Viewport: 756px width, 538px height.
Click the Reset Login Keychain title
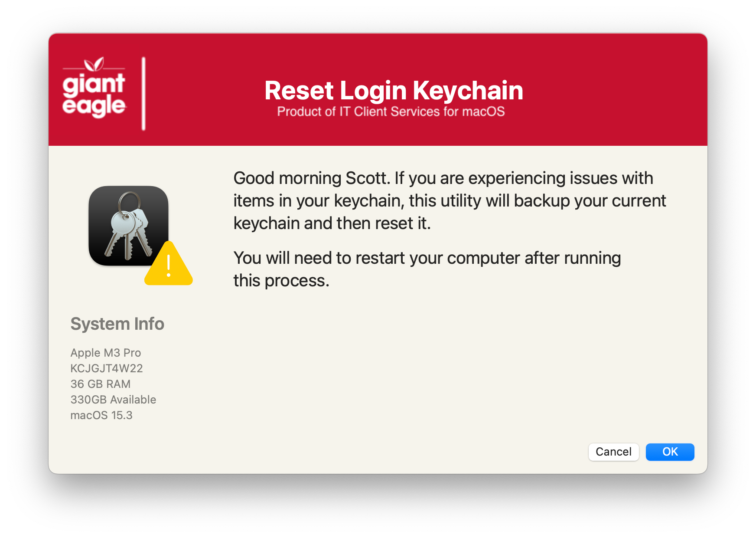click(x=394, y=91)
